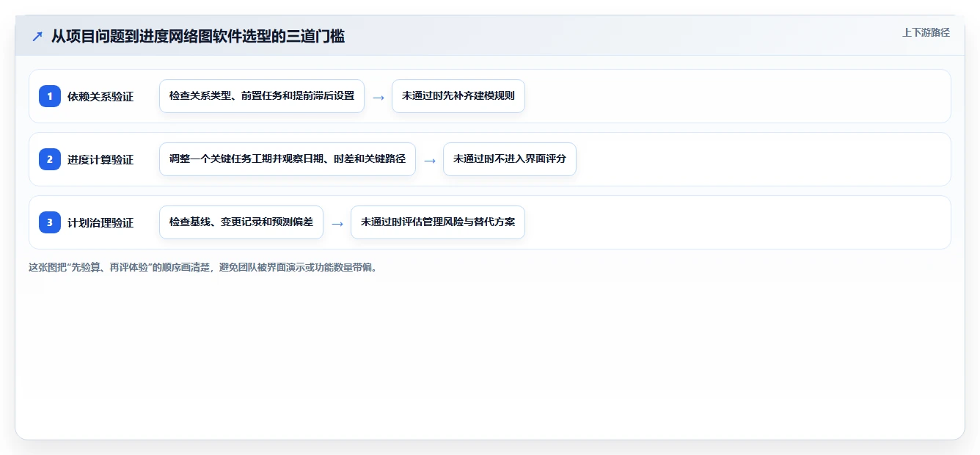Open the 未通过时不进入界面评分 box
The image size is (980, 455).
pyautogui.click(x=510, y=159)
